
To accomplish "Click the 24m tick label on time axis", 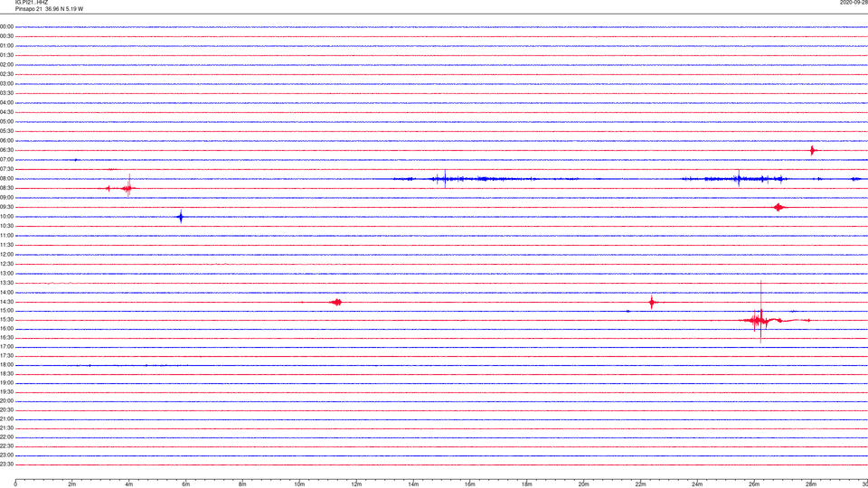I will tap(697, 484).
